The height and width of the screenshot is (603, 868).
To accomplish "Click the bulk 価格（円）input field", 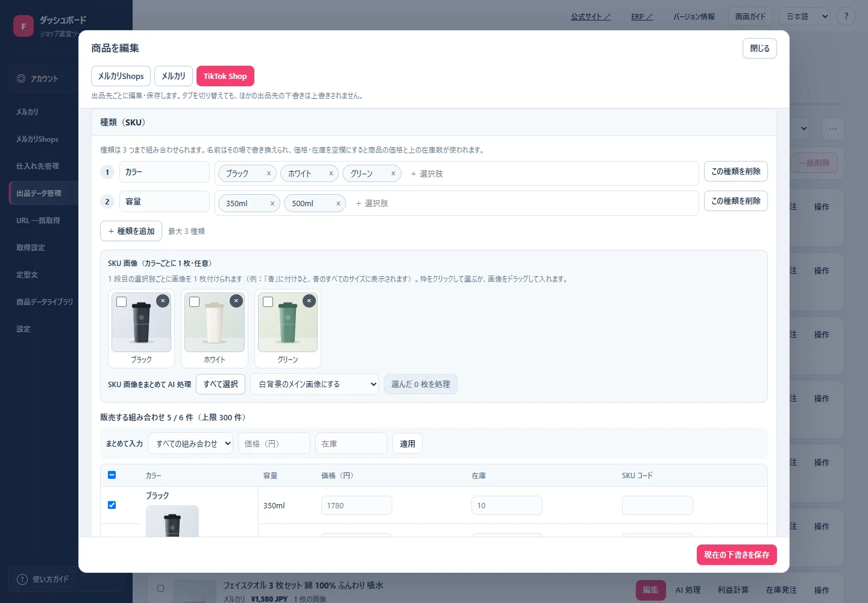I will click(274, 443).
